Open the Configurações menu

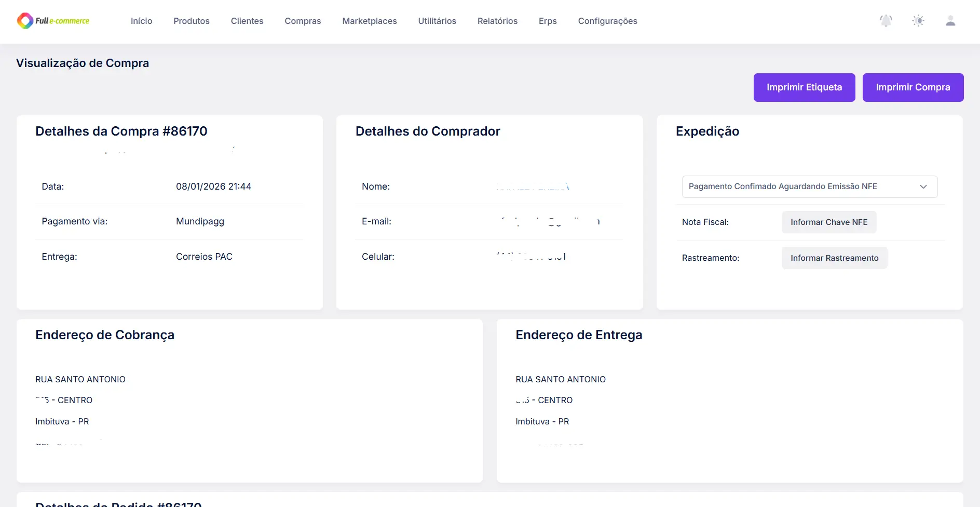608,21
